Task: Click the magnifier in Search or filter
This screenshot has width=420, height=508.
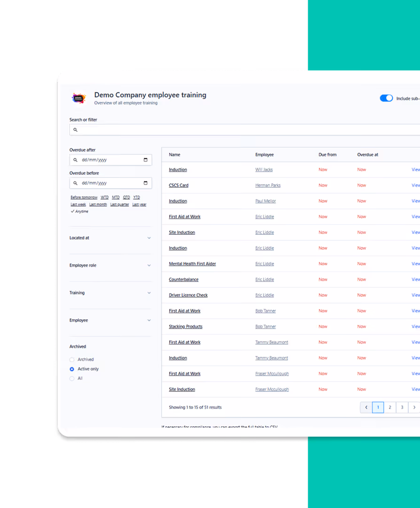Action: (x=75, y=130)
